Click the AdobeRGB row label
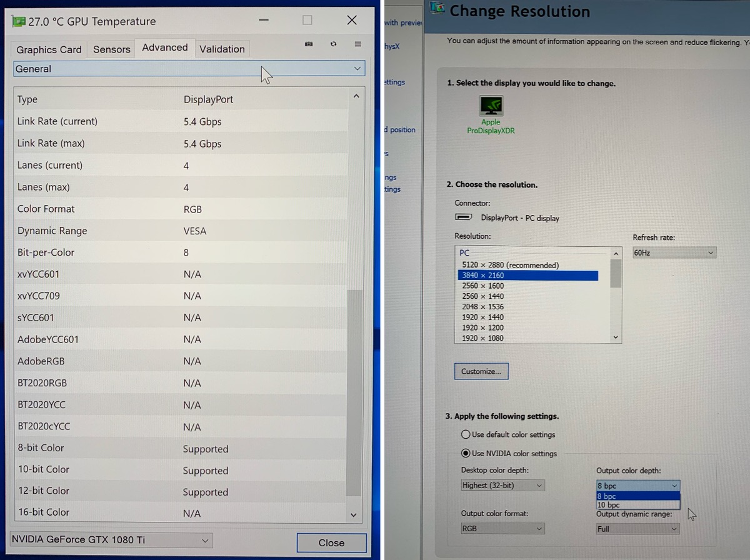750x560 pixels. point(41,361)
